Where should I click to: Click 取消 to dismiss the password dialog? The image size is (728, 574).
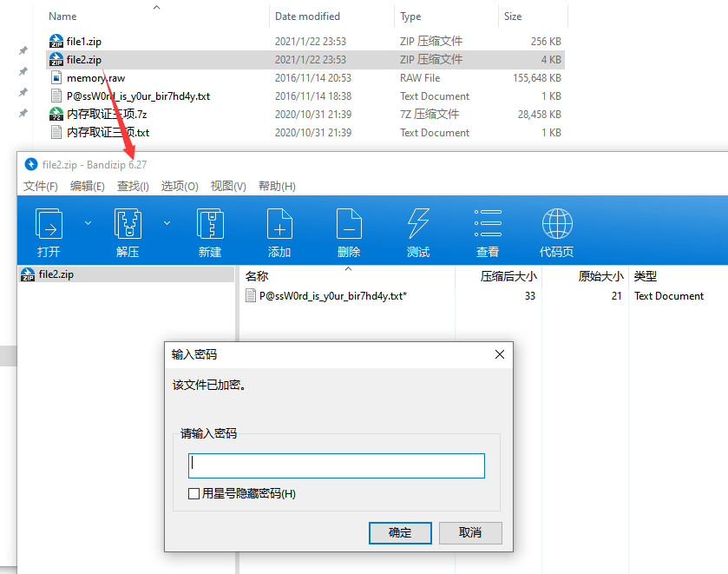[469, 533]
